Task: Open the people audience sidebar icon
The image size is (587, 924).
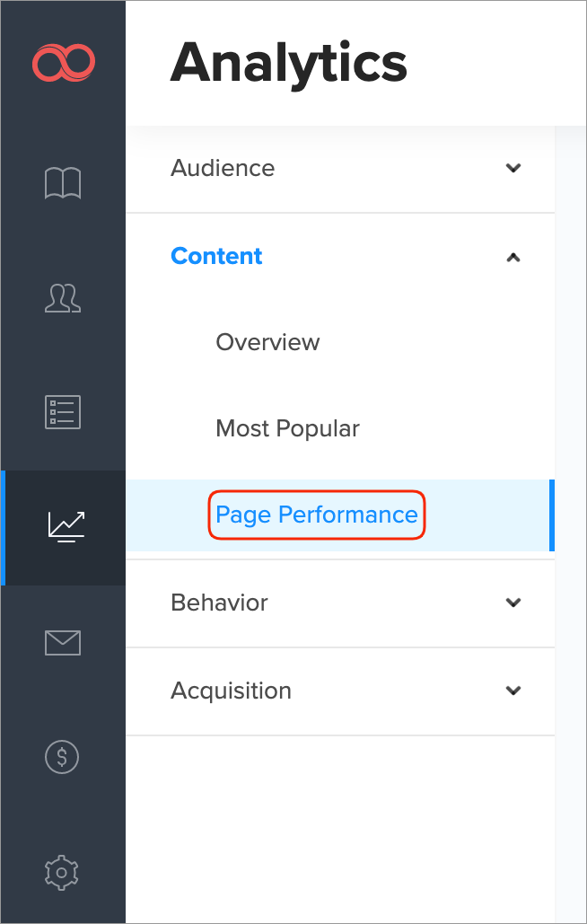Action: [63, 298]
